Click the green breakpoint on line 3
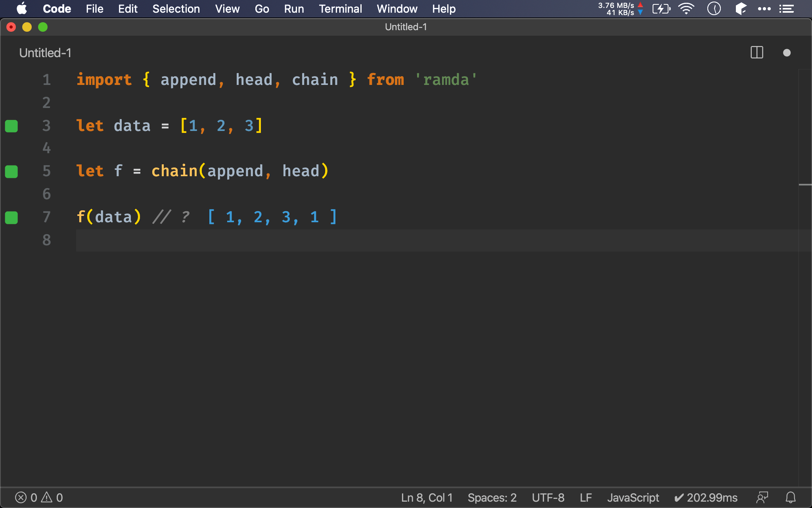Viewport: 812px width, 508px height. tap(11, 125)
